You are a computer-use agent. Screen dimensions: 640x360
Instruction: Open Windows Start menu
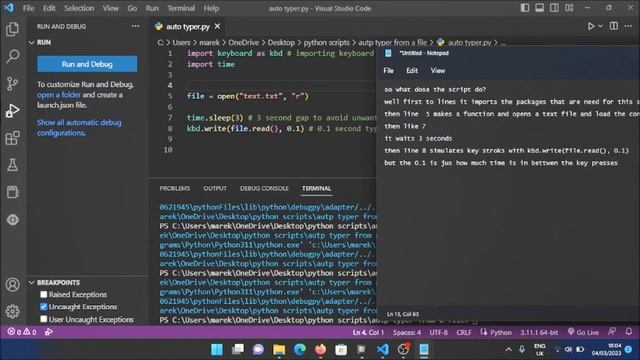tap(217, 349)
